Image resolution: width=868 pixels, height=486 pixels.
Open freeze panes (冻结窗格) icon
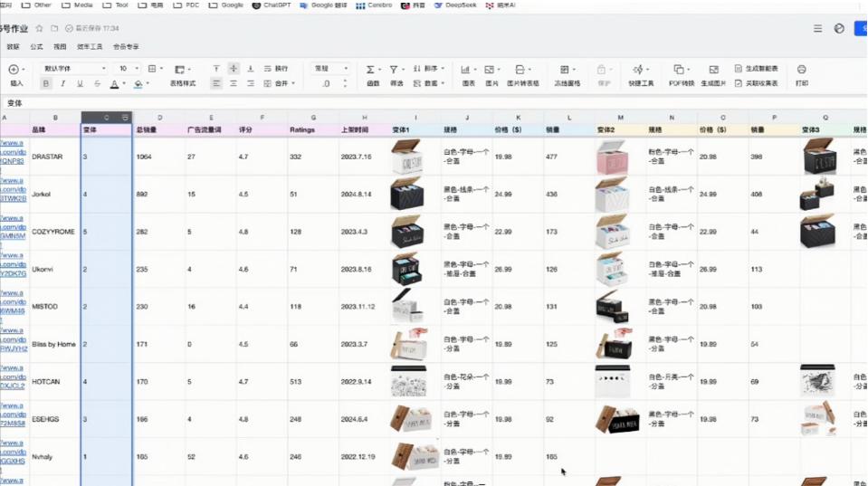click(565, 69)
